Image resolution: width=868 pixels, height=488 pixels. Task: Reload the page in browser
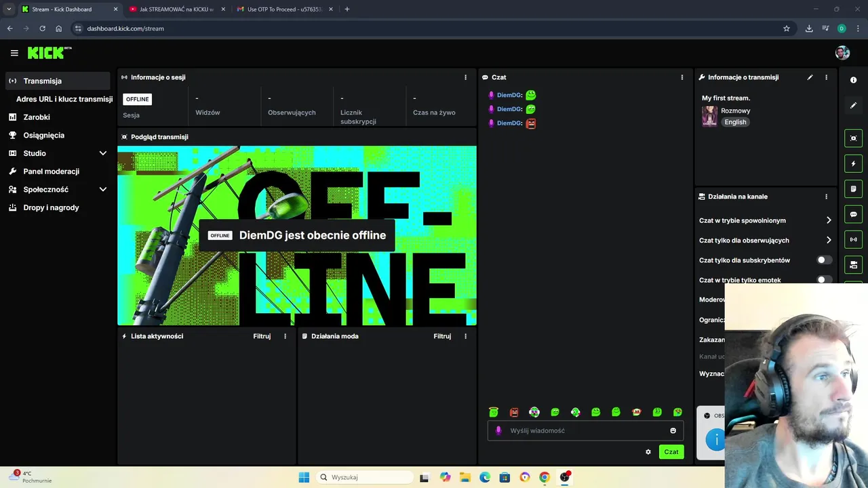tap(42, 28)
